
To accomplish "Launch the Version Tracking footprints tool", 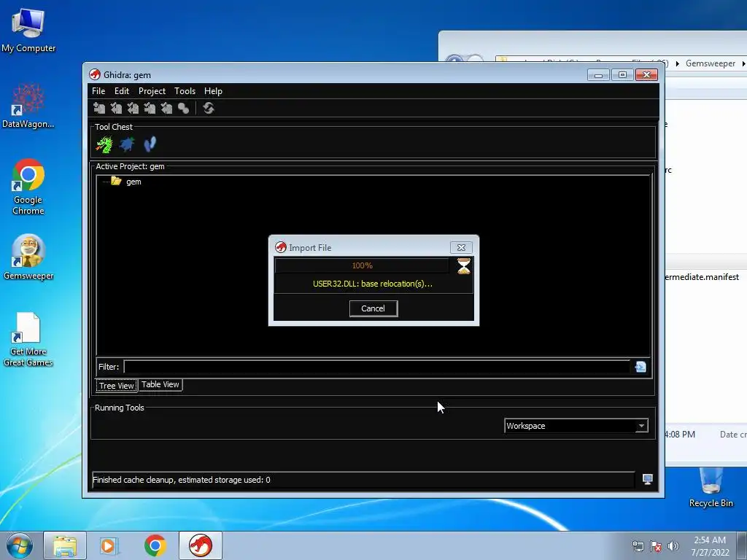I will point(150,144).
